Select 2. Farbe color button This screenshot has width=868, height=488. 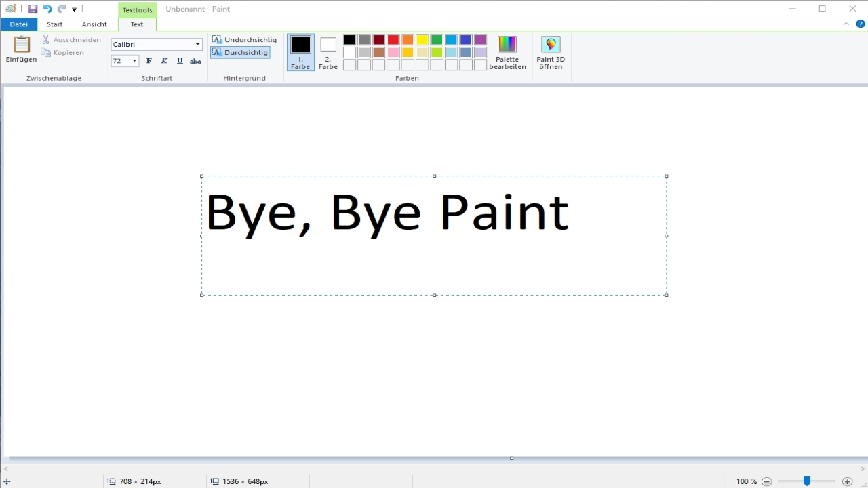pyautogui.click(x=328, y=52)
